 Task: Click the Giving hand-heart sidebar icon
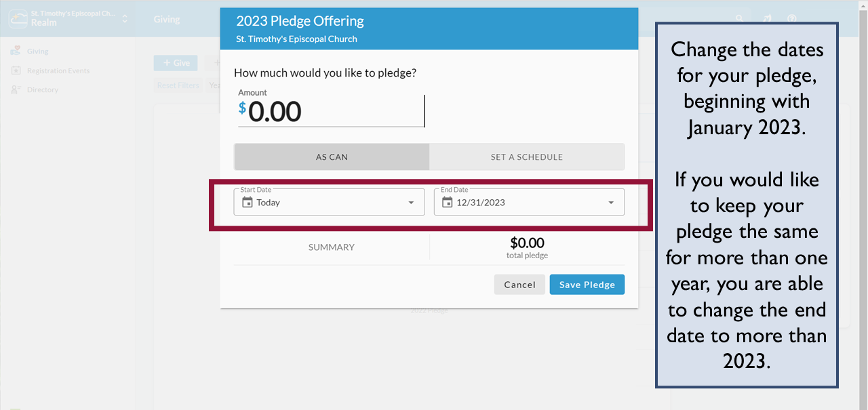(16, 52)
